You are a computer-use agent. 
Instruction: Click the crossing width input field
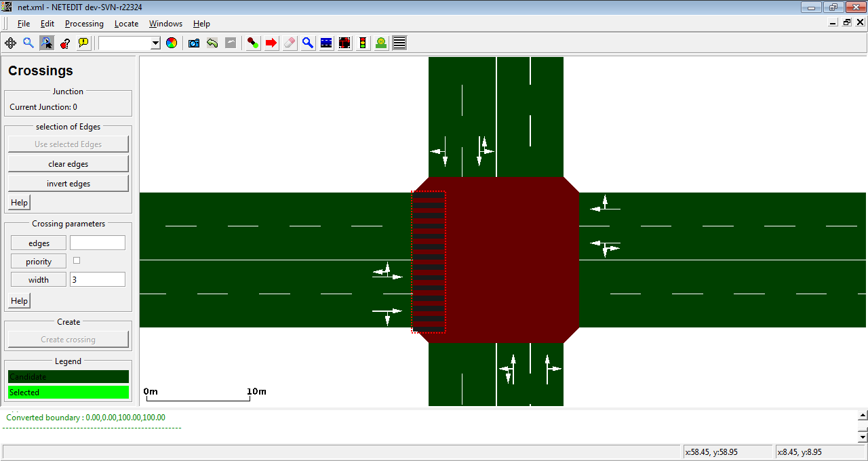click(x=97, y=279)
